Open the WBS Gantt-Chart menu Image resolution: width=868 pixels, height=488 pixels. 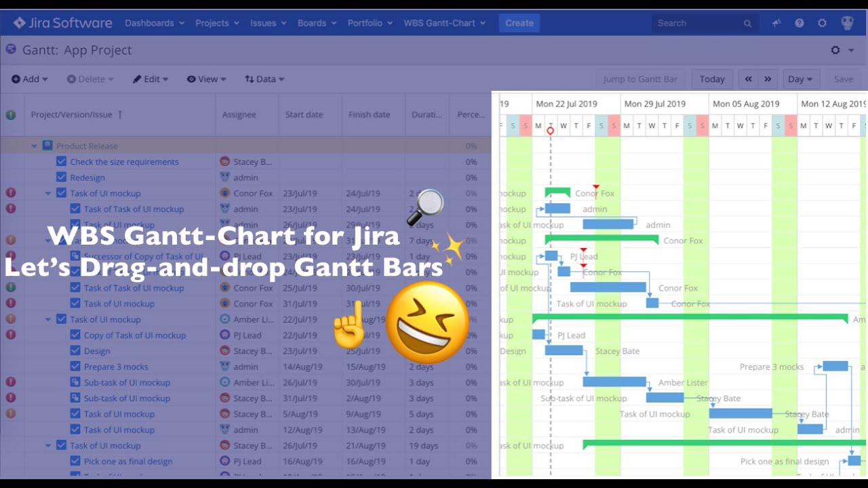(x=445, y=23)
